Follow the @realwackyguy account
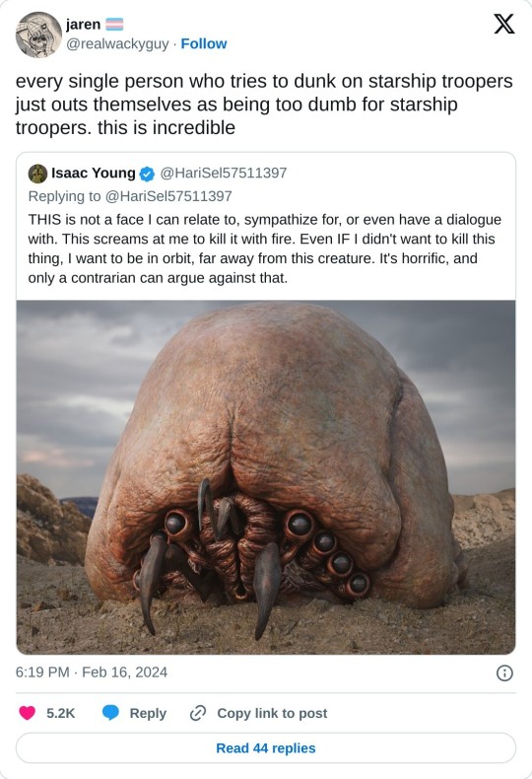Image resolution: width=532 pixels, height=779 pixels. [204, 43]
